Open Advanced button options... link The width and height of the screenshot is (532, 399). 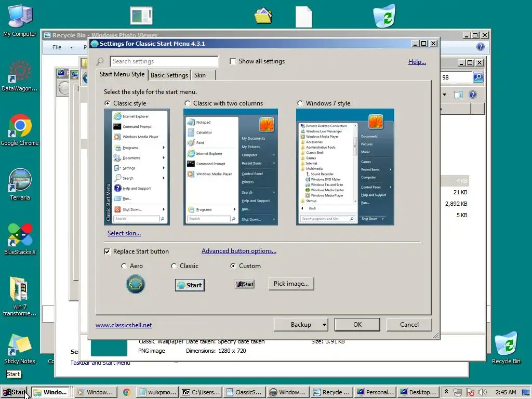point(239,251)
